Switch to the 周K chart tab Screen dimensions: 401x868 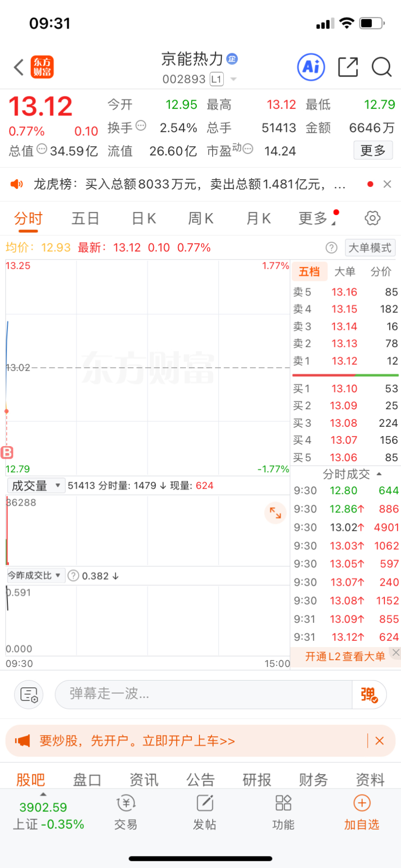pyautogui.click(x=200, y=218)
